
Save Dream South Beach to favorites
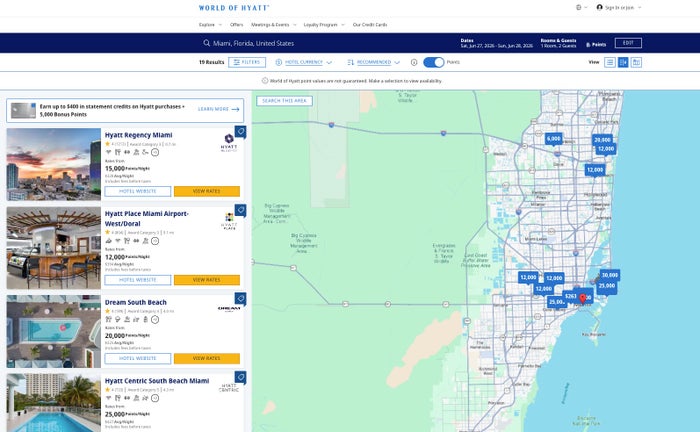pos(241,299)
